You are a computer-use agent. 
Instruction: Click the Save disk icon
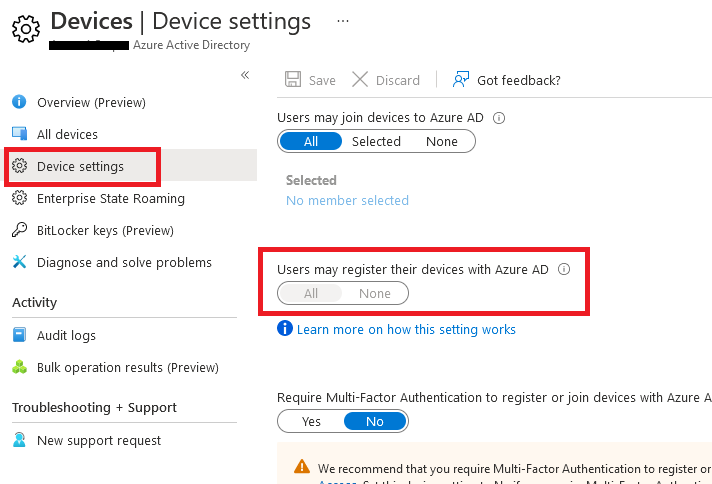(293, 79)
